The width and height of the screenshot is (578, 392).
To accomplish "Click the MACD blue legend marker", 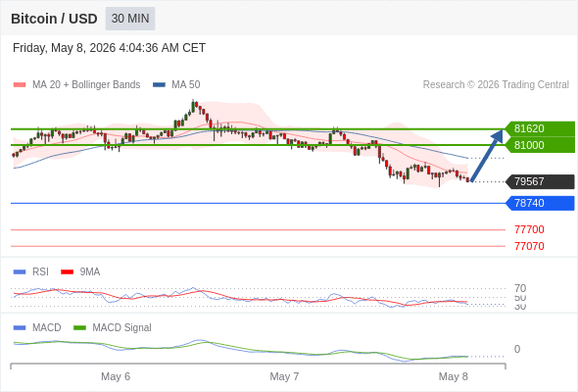I will 20,328.
